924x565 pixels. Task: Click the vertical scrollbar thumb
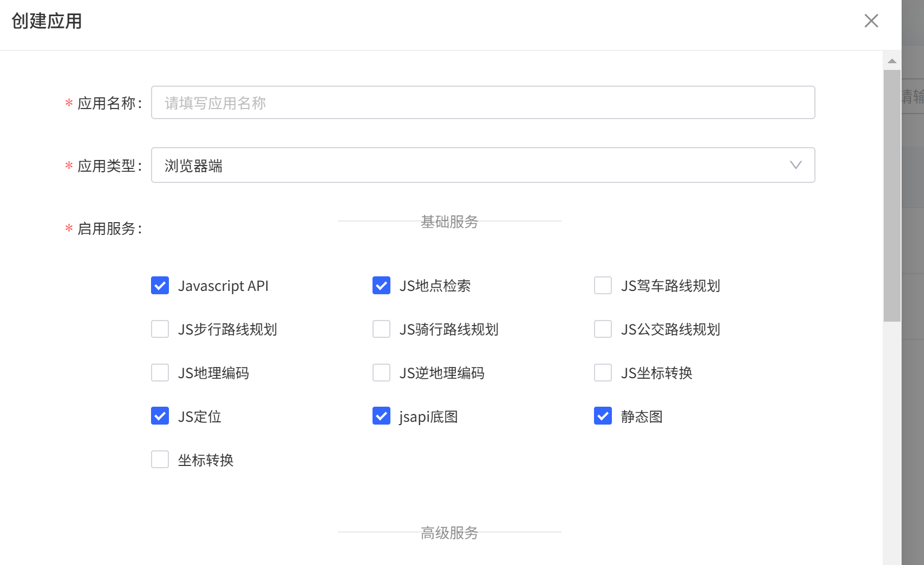[x=892, y=196]
